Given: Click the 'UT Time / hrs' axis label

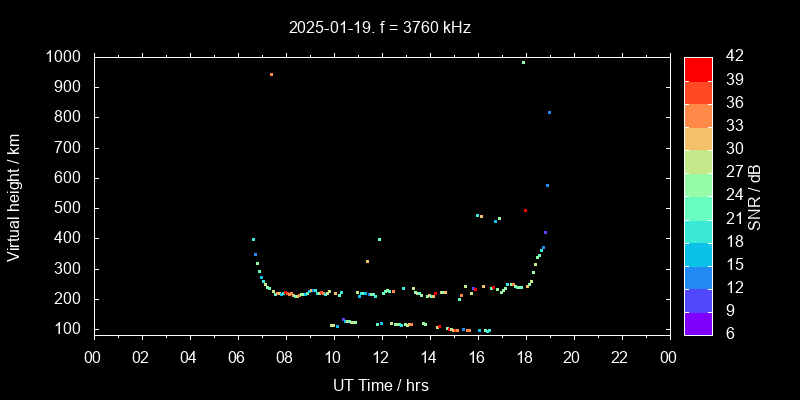Looking at the screenshot, I should (380, 384).
